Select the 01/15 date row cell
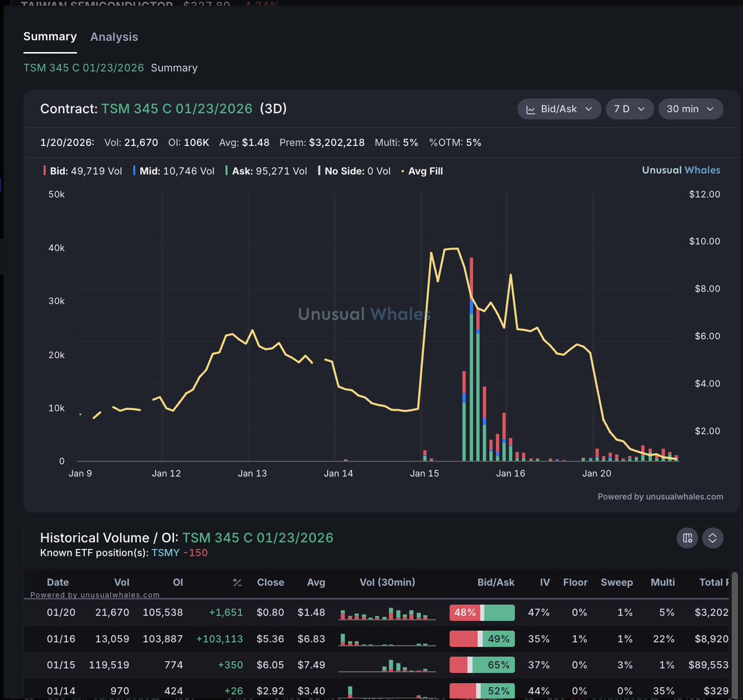 pyautogui.click(x=61, y=665)
